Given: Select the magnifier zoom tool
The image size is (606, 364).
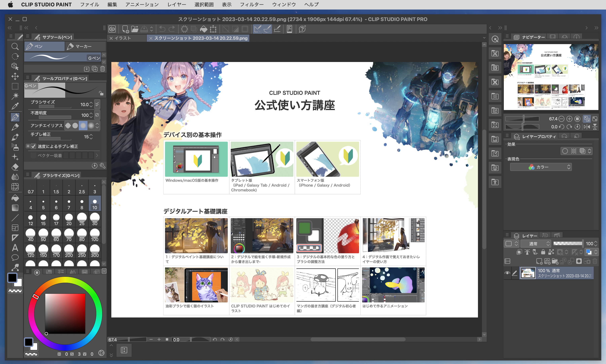Looking at the screenshot, I should 15,46.
